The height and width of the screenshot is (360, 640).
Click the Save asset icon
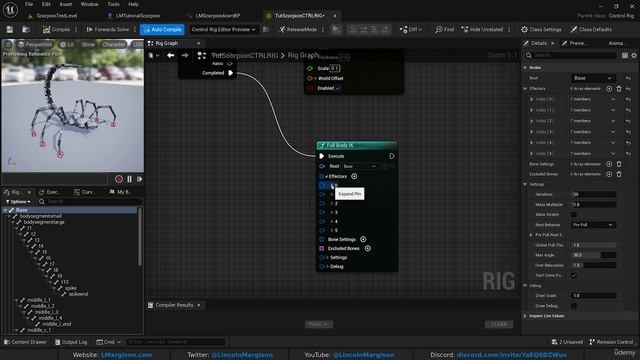point(9,29)
